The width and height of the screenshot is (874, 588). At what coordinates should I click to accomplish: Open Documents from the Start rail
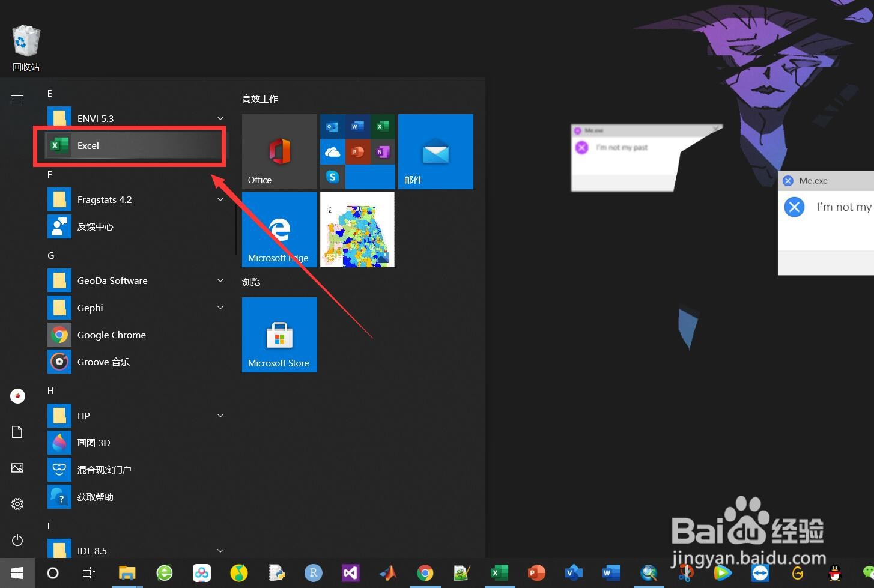tap(17, 432)
